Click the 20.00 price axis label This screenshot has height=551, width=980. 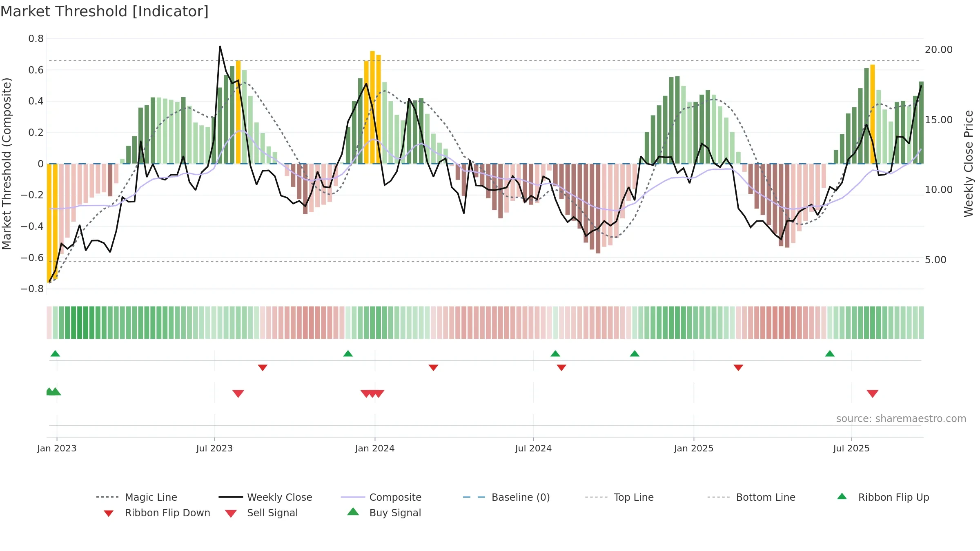tap(939, 50)
